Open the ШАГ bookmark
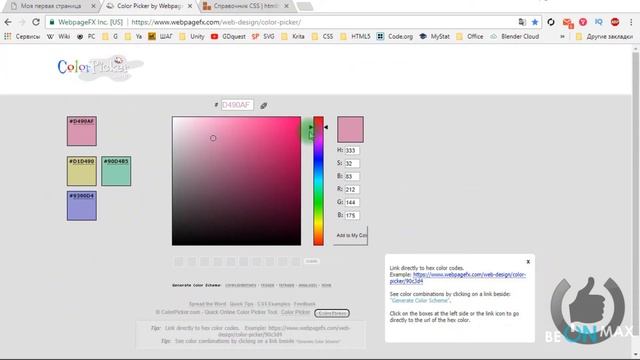Image resolution: width=640 pixels, height=360 pixels. [x=160, y=36]
